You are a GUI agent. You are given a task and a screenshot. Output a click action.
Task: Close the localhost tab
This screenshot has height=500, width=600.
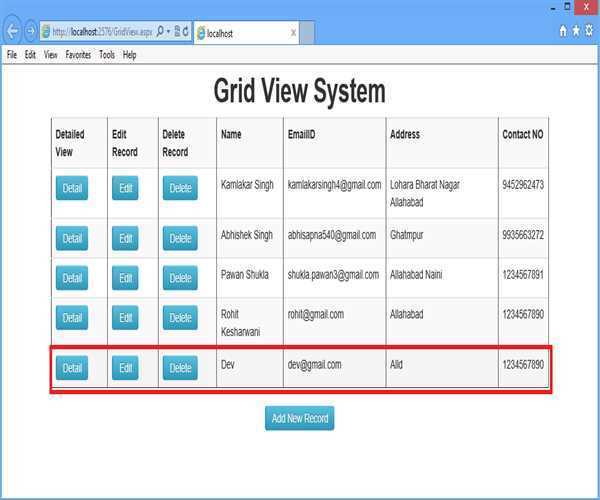coord(293,33)
